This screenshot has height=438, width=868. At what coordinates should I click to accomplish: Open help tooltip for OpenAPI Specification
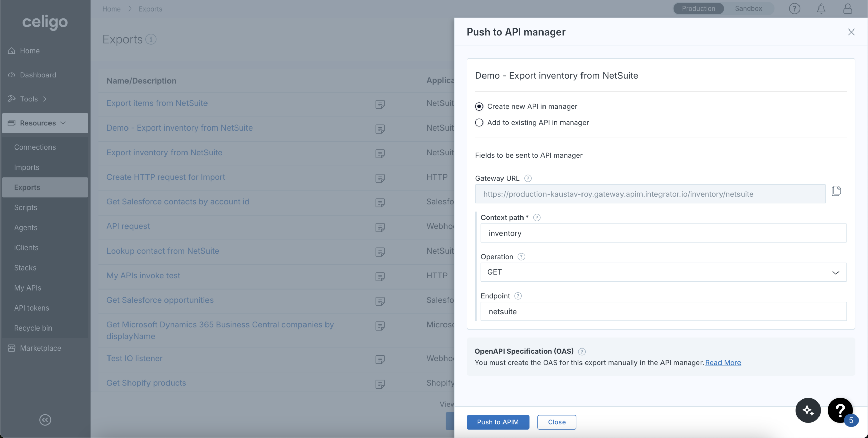click(581, 352)
